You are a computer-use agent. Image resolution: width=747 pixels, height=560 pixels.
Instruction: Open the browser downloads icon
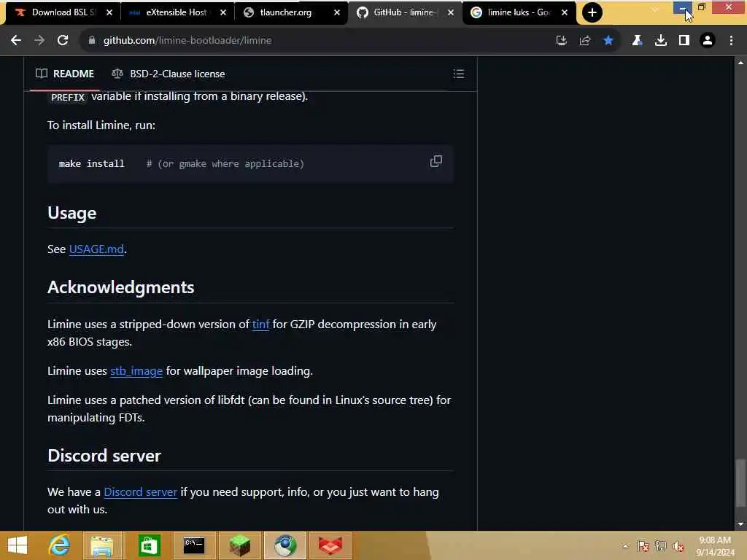point(661,41)
